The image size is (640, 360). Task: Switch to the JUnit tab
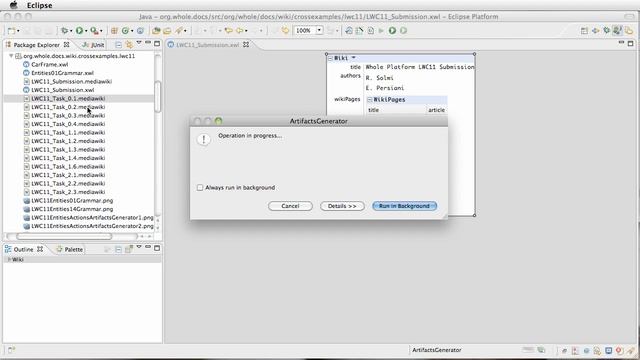[x=93, y=45]
